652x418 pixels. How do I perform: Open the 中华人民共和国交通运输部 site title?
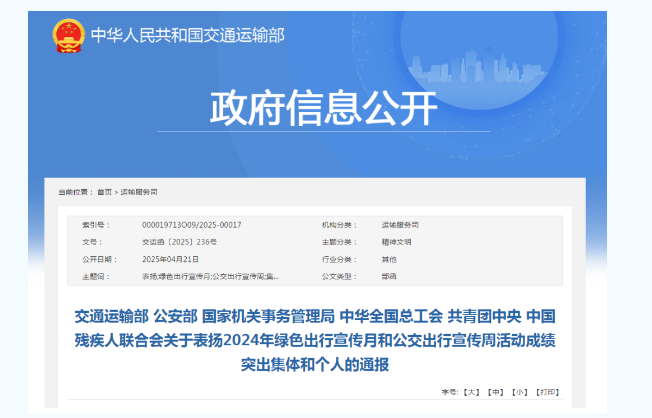point(188,36)
